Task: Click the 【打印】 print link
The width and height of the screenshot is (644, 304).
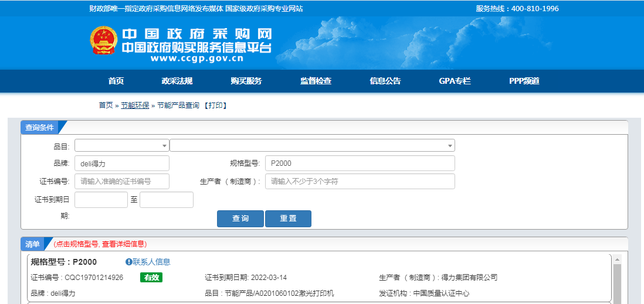Action: 215,105
